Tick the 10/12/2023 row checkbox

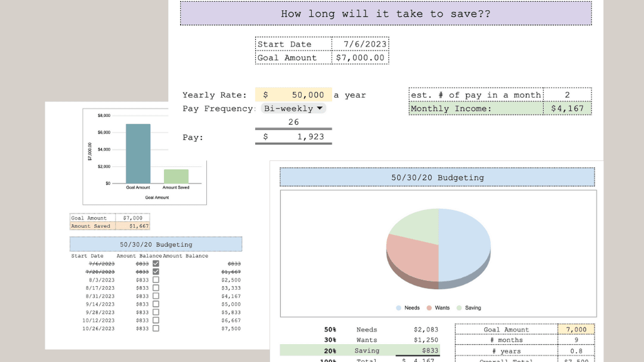coord(156,320)
